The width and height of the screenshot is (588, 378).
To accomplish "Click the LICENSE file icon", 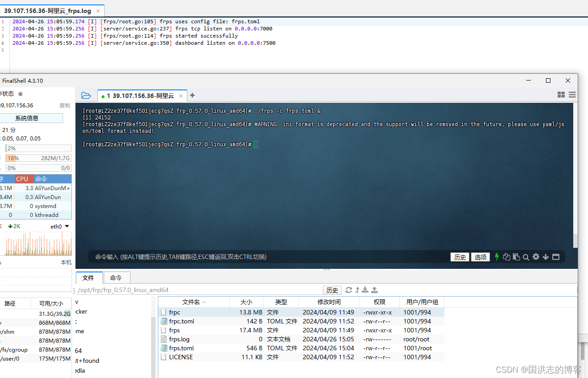I will coord(164,357).
